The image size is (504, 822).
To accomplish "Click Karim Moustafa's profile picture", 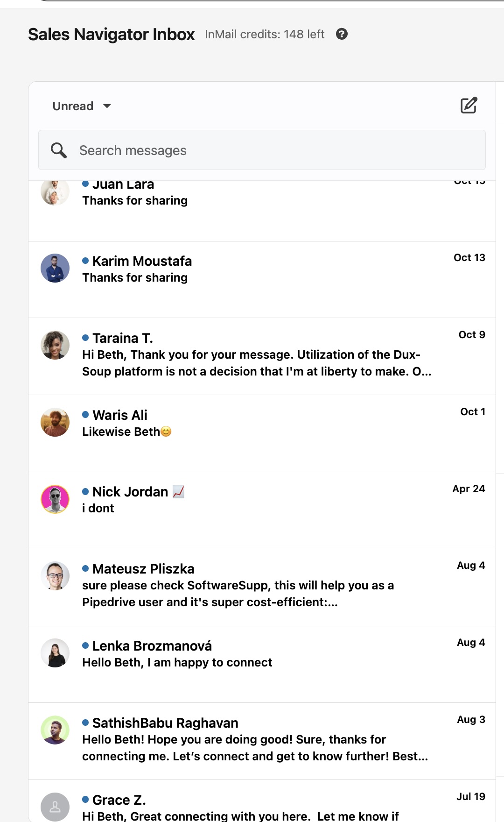I will (55, 268).
